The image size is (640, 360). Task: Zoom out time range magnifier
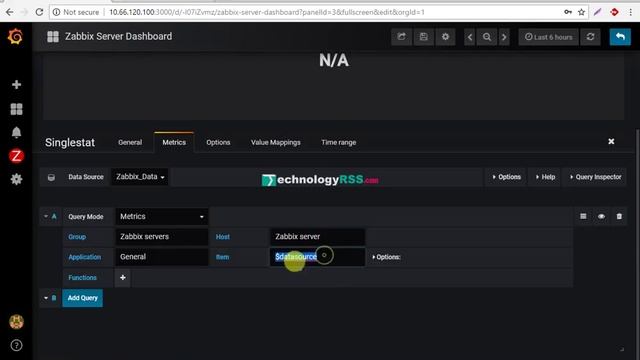pos(487,37)
